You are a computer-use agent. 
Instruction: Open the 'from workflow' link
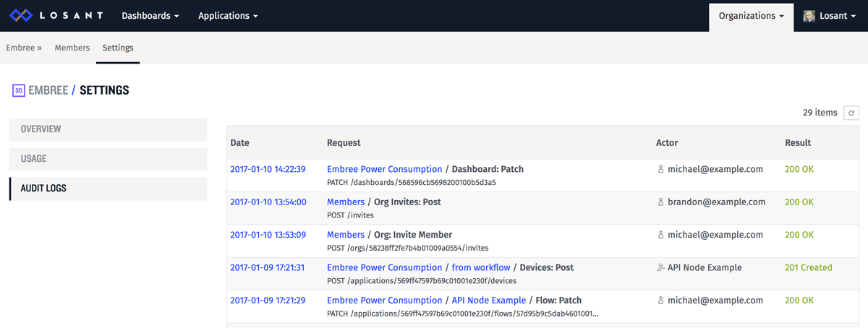[x=481, y=268]
